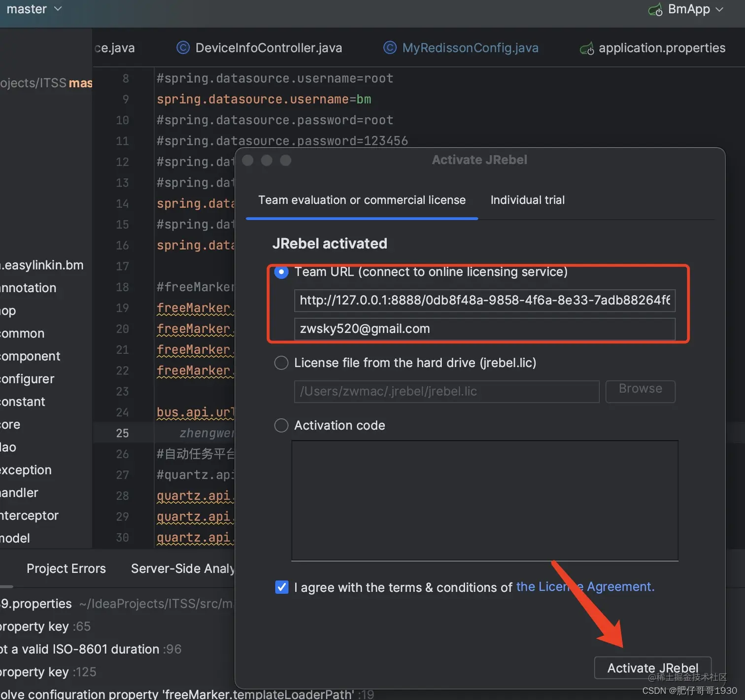This screenshot has height=700, width=745.
Task: Select the Team evaluation or commercial license tab
Action: pyautogui.click(x=362, y=200)
